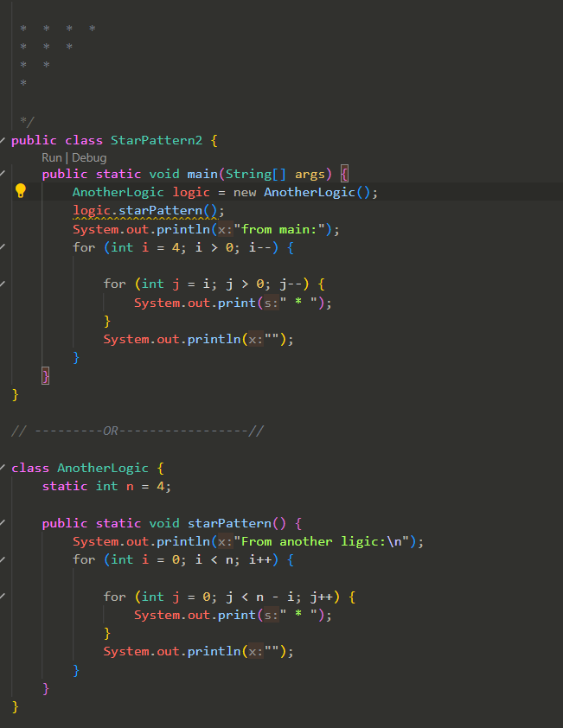Click the 'static int n = 4;' line

(x=106, y=486)
